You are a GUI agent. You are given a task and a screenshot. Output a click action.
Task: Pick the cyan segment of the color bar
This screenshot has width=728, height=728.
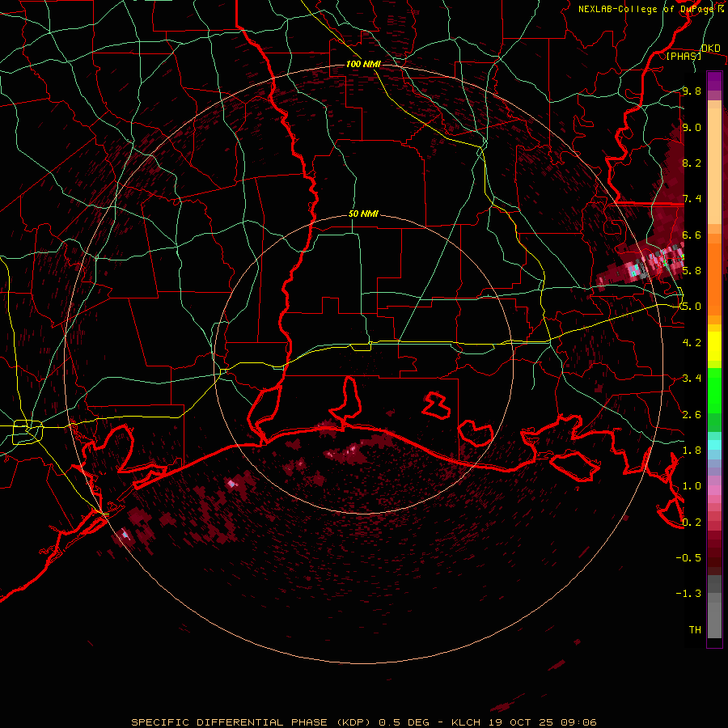coord(714,445)
